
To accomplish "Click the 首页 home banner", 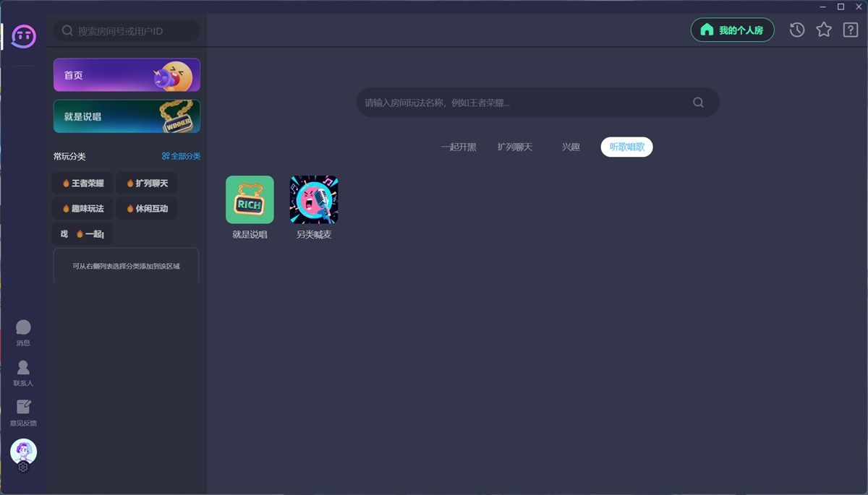I will [127, 75].
